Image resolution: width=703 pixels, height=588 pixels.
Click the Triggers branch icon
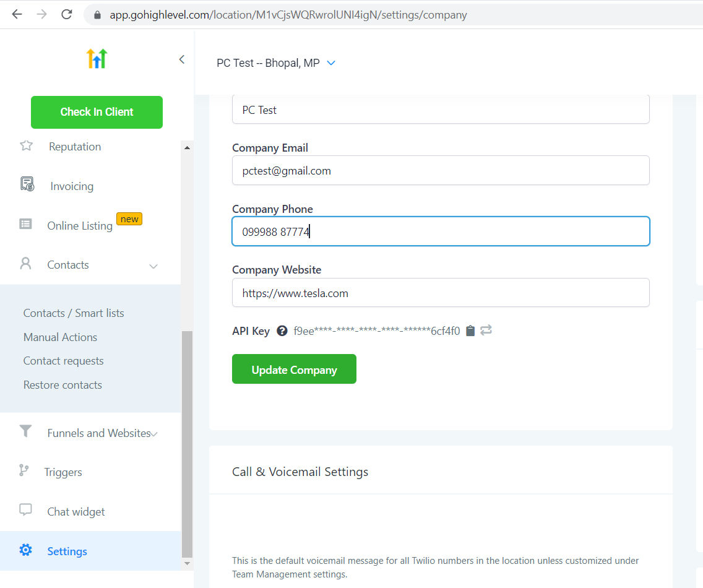pyautogui.click(x=24, y=470)
